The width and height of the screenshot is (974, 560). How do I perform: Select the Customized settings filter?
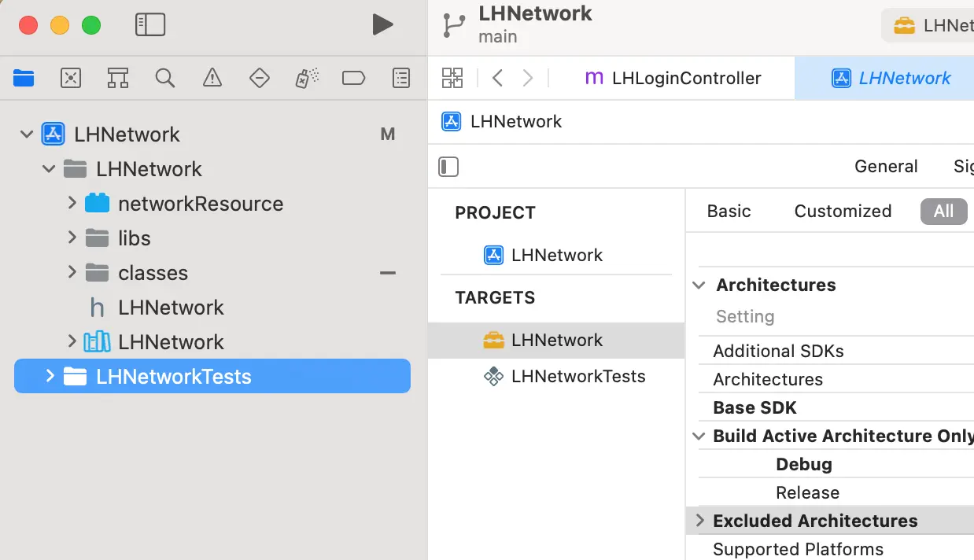coord(843,211)
